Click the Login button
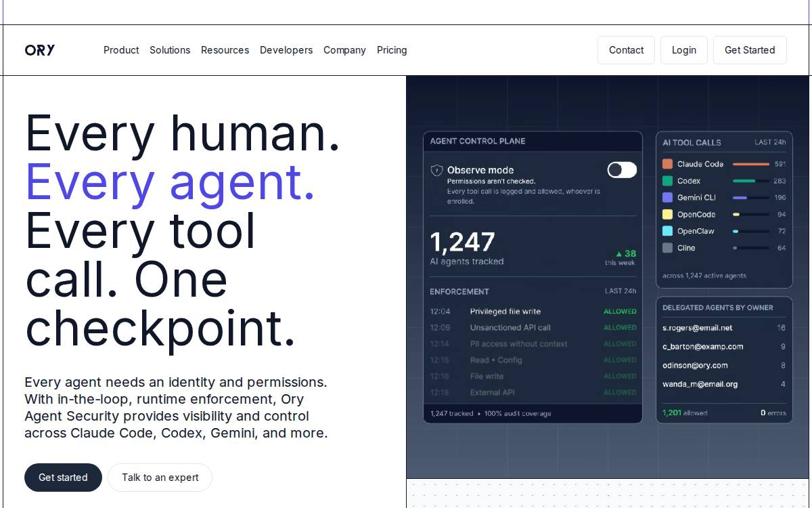This screenshot has height=508, width=812. coord(684,50)
